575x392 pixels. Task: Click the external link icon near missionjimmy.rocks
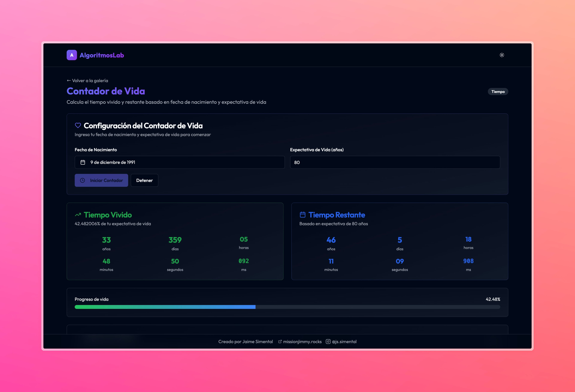[x=280, y=342]
